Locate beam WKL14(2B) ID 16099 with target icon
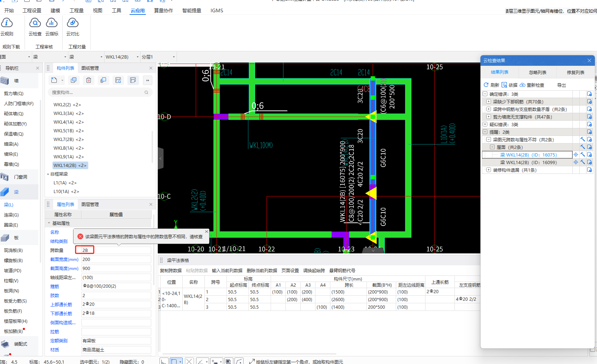Viewport: 597px width, 364px height. [x=576, y=162]
